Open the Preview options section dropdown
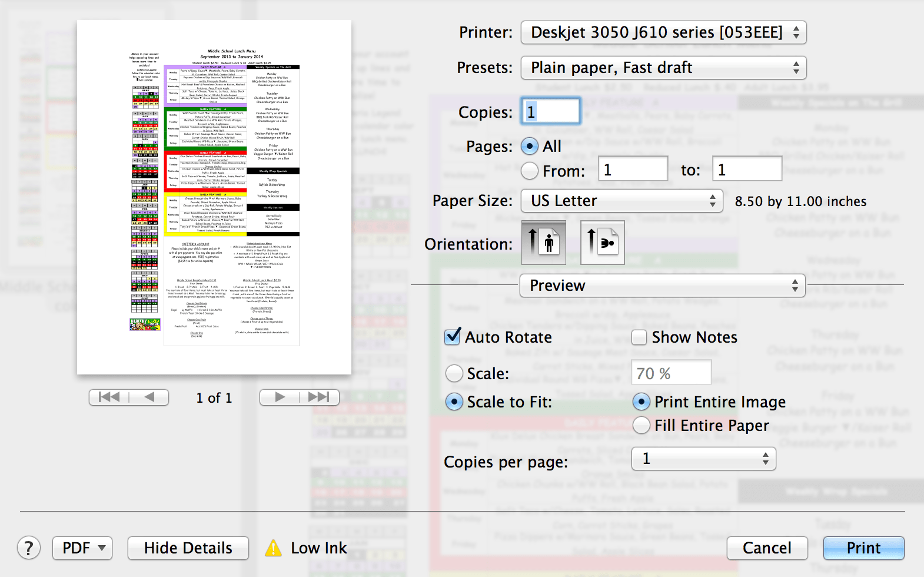Viewport: 924px width, 577px height. (x=663, y=286)
